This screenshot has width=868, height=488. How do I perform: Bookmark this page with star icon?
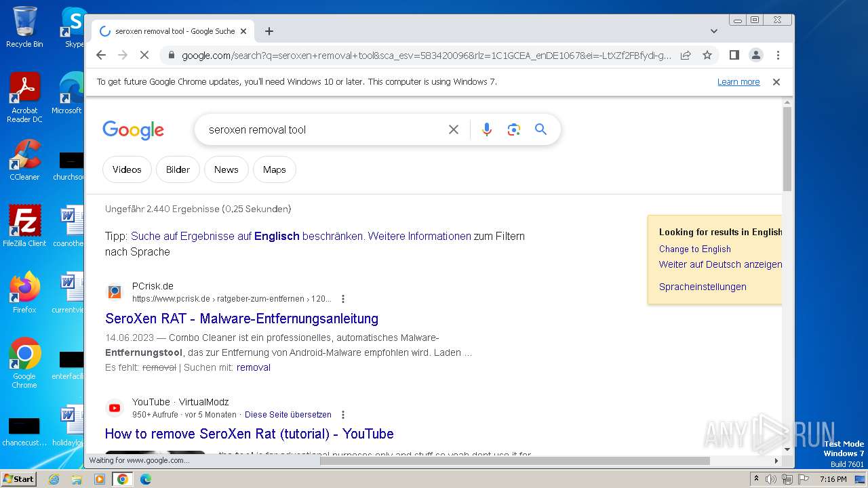click(707, 55)
